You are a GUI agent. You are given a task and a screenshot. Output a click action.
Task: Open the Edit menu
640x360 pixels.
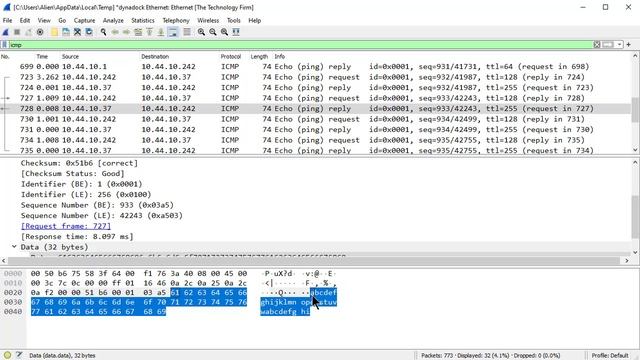pos(25,20)
